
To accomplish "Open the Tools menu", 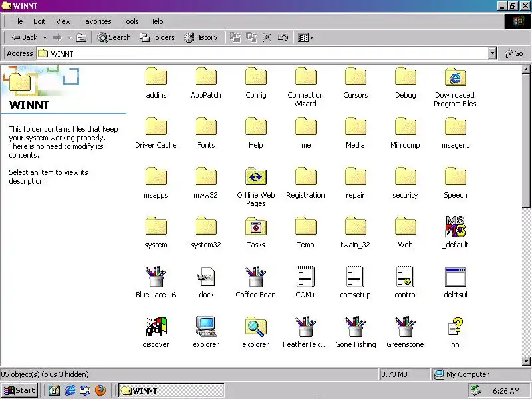I will (x=130, y=21).
